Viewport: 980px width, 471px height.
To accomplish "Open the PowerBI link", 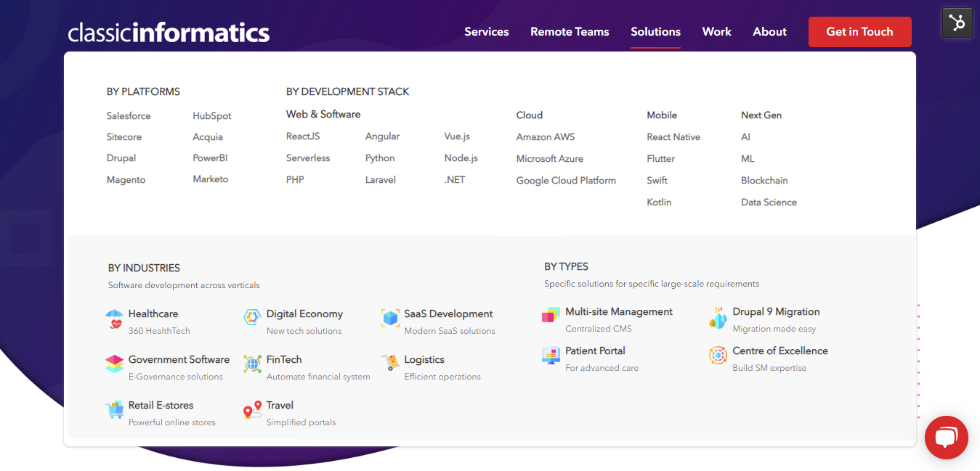I will click(211, 158).
